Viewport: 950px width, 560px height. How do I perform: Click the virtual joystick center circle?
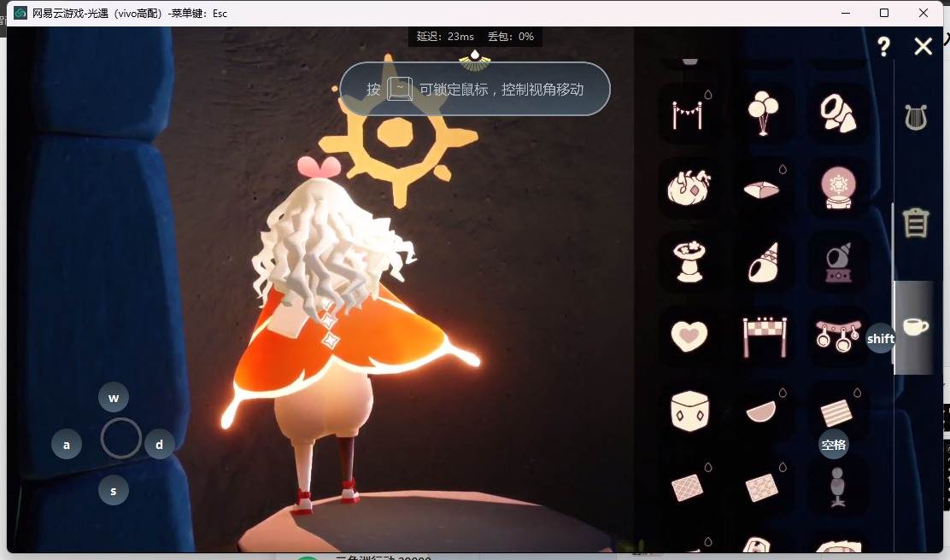click(x=120, y=438)
